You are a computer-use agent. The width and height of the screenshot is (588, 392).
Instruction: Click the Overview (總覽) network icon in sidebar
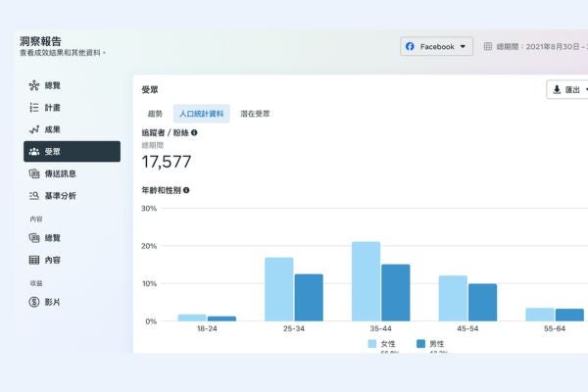pyautogui.click(x=33, y=85)
